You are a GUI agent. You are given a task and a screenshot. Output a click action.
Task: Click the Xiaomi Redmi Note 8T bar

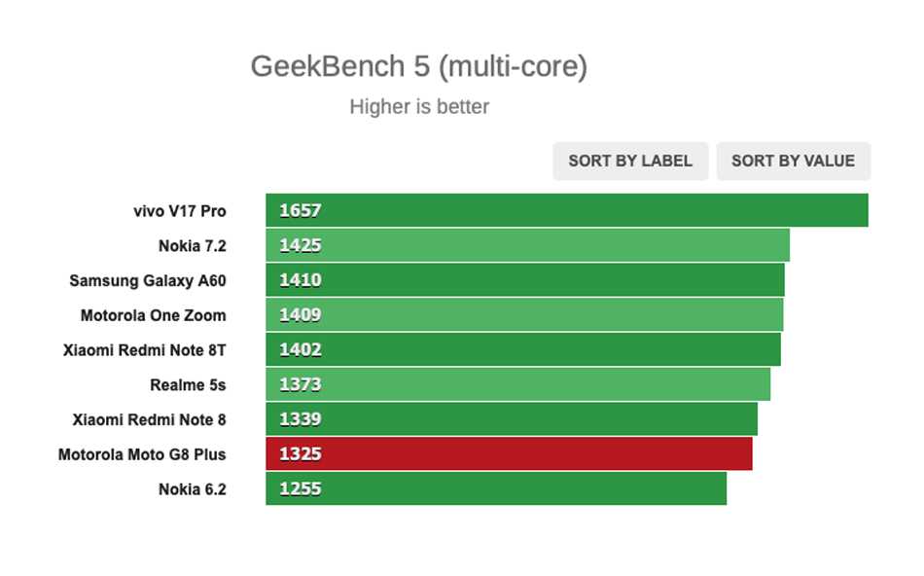522,349
